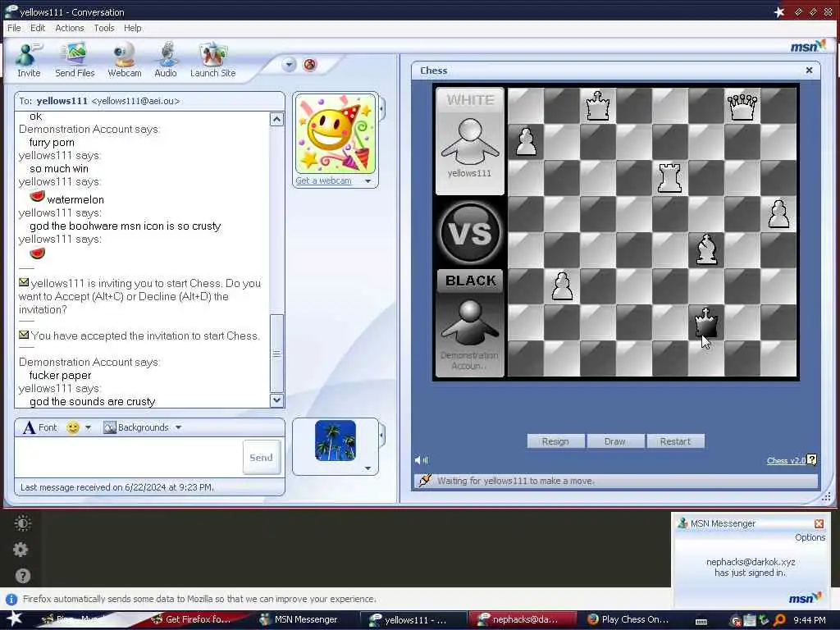Offer a Draw in chess
840x630 pixels.
pyautogui.click(x=614, y=441)
